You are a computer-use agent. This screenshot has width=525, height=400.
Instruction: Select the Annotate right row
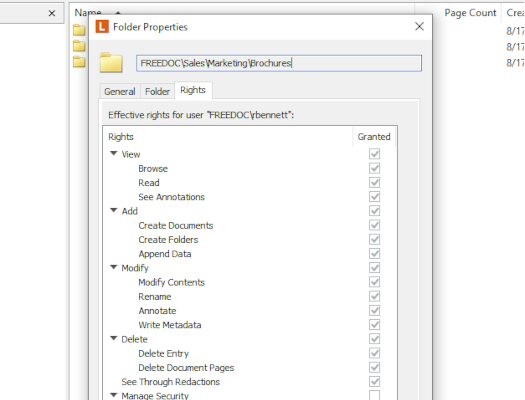pos(157,311)
